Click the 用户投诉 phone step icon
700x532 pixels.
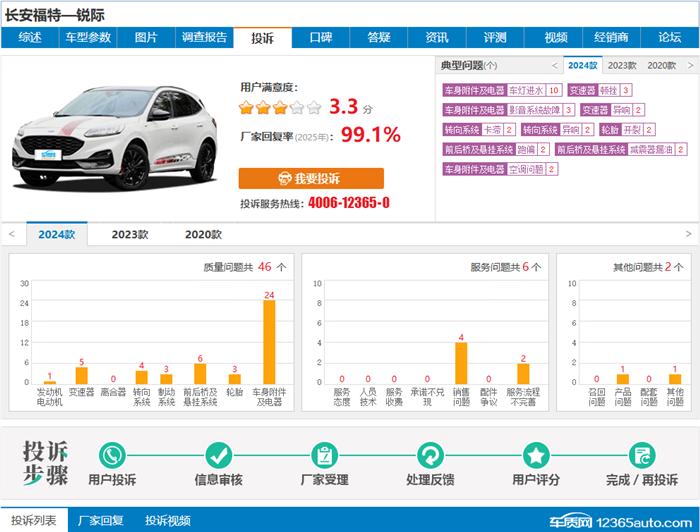click(x=111, y=456)
